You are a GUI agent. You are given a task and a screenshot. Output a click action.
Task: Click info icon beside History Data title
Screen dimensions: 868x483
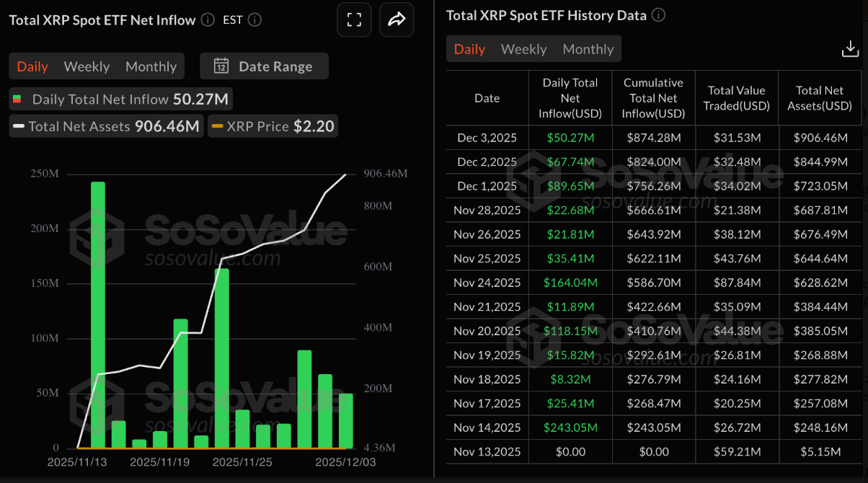[658, 15]
